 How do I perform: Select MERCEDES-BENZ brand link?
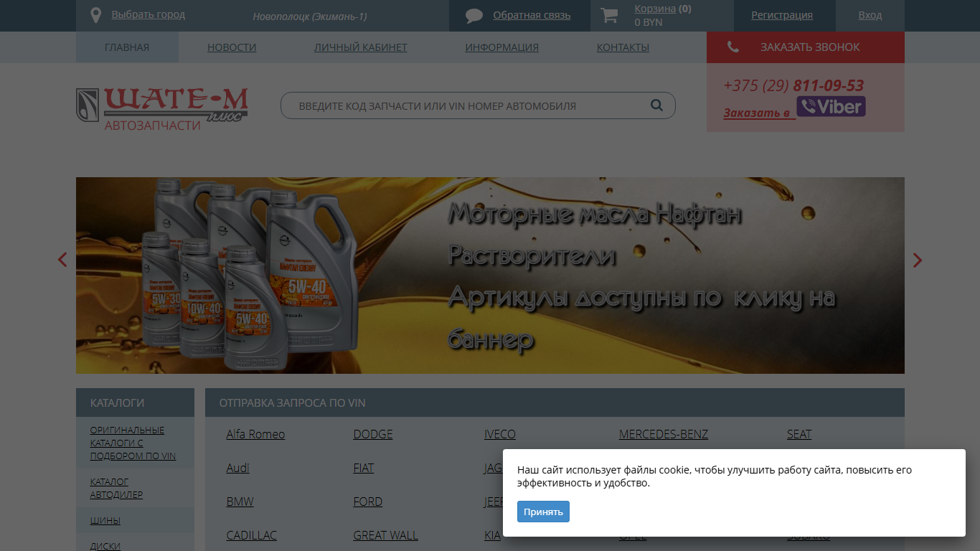[x=663, y=434]
